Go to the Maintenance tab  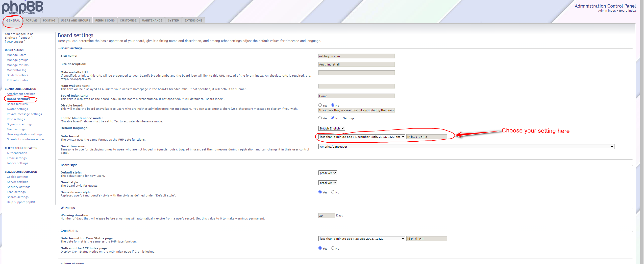[x=152, y=20]
